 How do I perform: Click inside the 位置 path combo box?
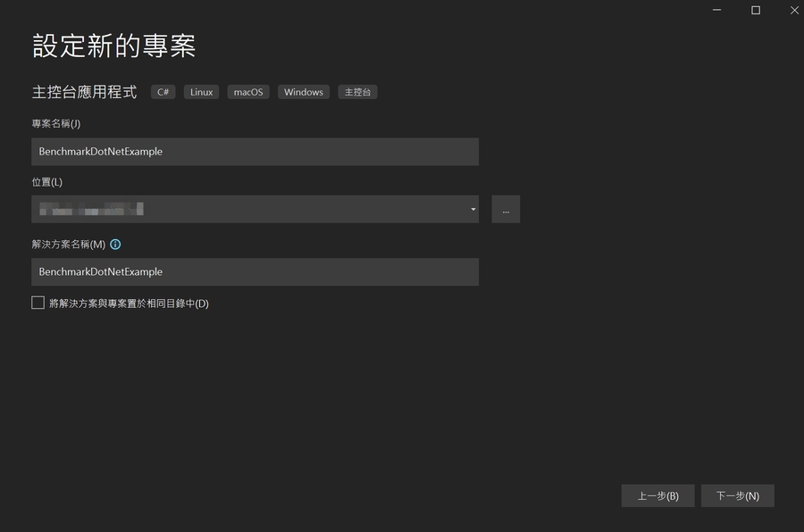[250, 210]
